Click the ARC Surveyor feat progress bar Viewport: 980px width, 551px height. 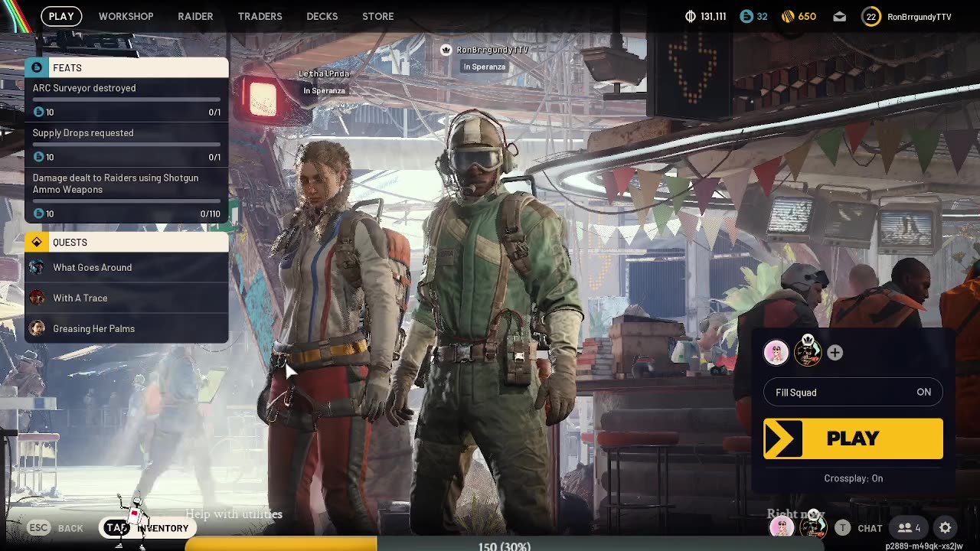click(x=126, y=99)
